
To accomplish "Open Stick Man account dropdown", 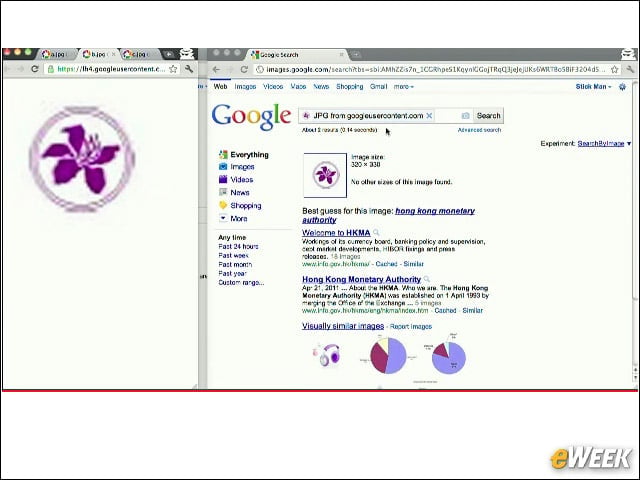I will (x=593, y=87).
